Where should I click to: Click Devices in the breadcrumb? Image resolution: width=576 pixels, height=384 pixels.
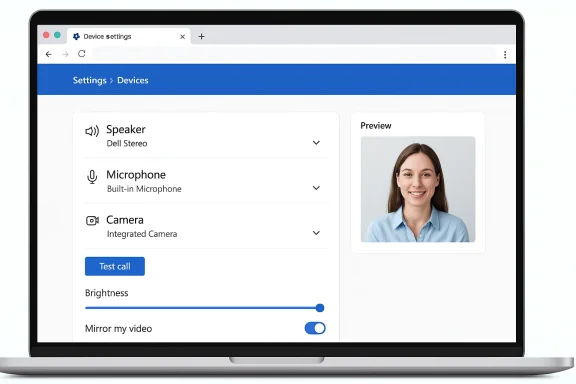[x=133, y=80]
